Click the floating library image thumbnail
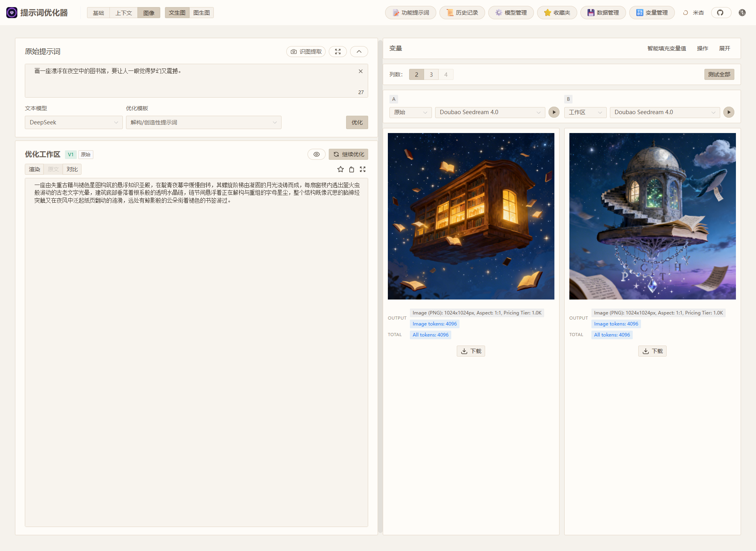The width and height of the screenshot is (756, 551). [x=471, y=216]
